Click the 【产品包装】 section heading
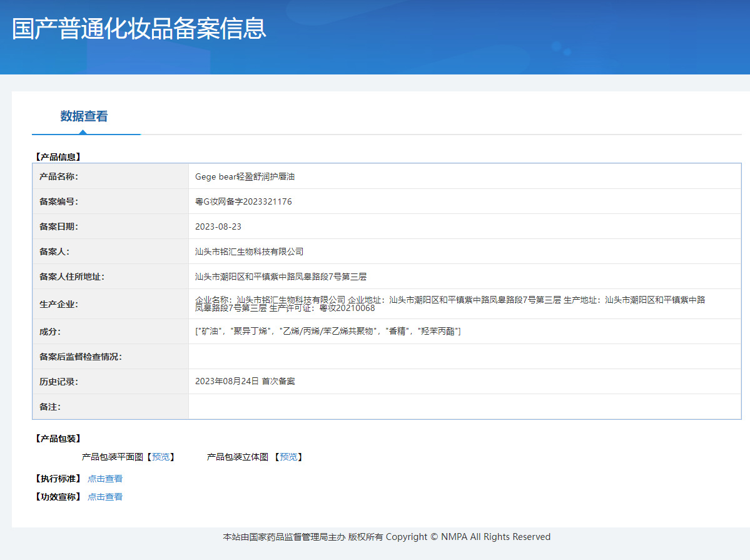Image resolution: width=750 pixels, height=560 pixels. click(x=58, y=439)
